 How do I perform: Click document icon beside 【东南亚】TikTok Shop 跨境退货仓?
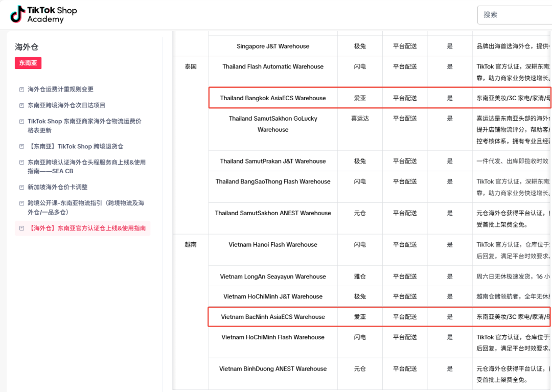click(x=22, y=146)
